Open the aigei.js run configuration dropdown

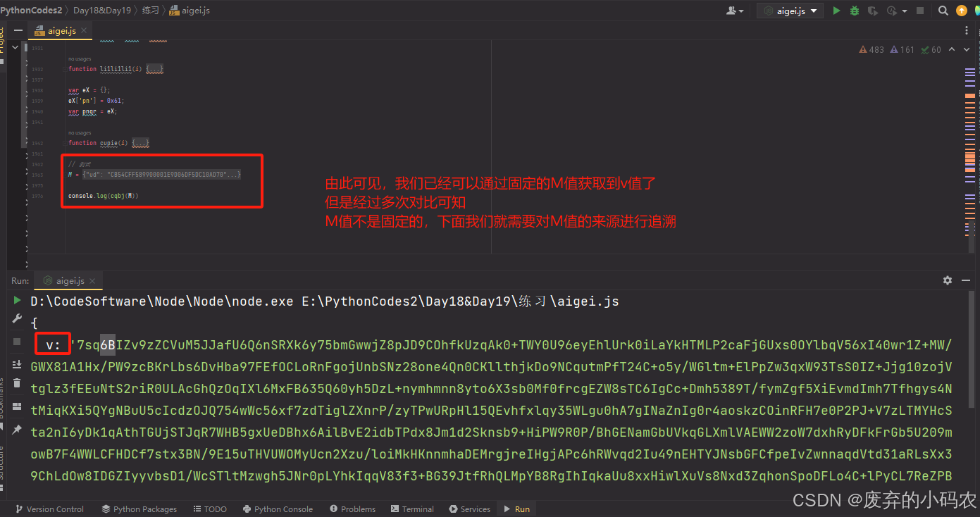tap(790, 11)
